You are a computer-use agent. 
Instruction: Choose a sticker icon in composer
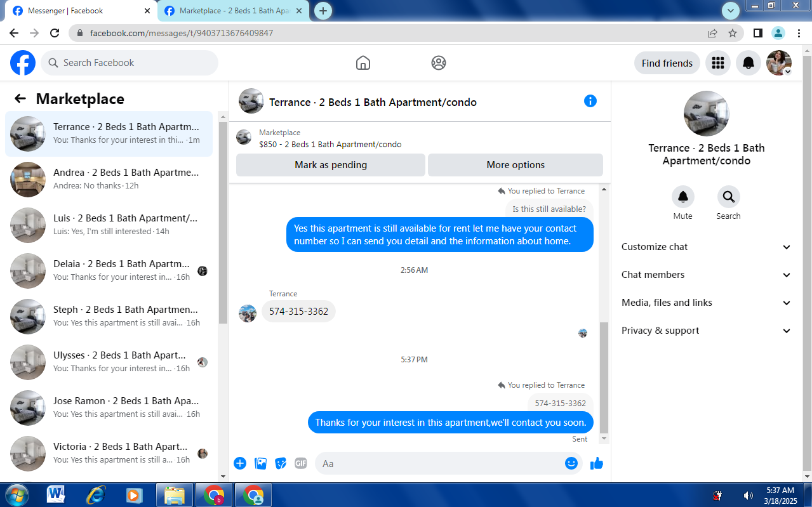coord(281,463)
